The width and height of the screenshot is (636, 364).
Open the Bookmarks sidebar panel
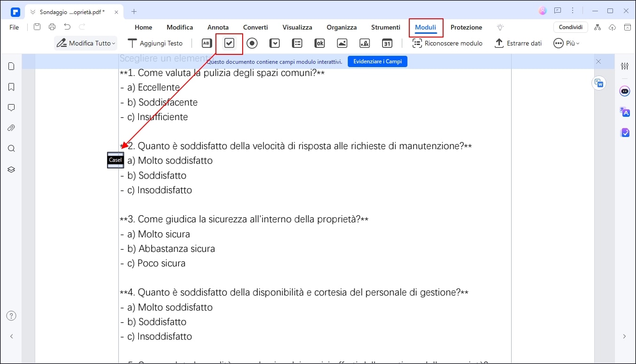(x=12, y=87)
